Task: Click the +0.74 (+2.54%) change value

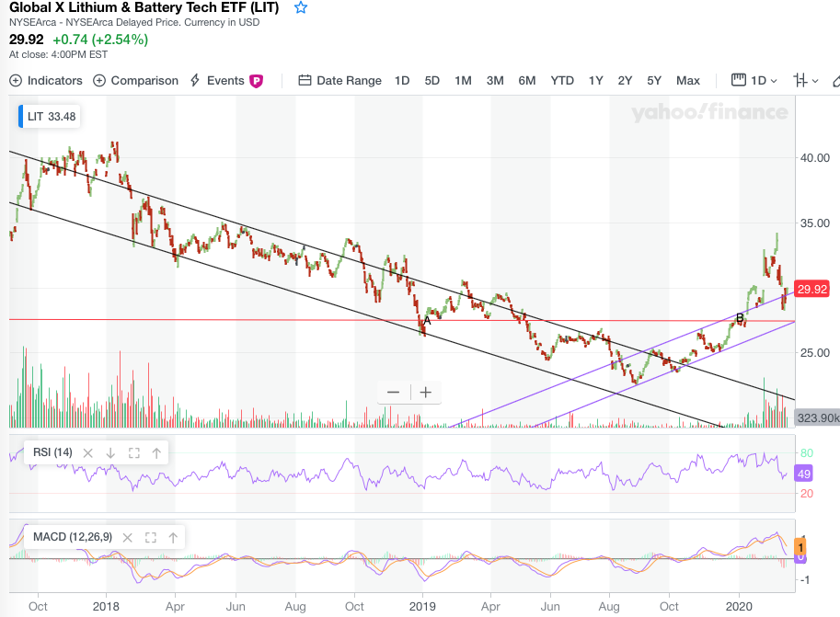Action: [x=100, y=40]
